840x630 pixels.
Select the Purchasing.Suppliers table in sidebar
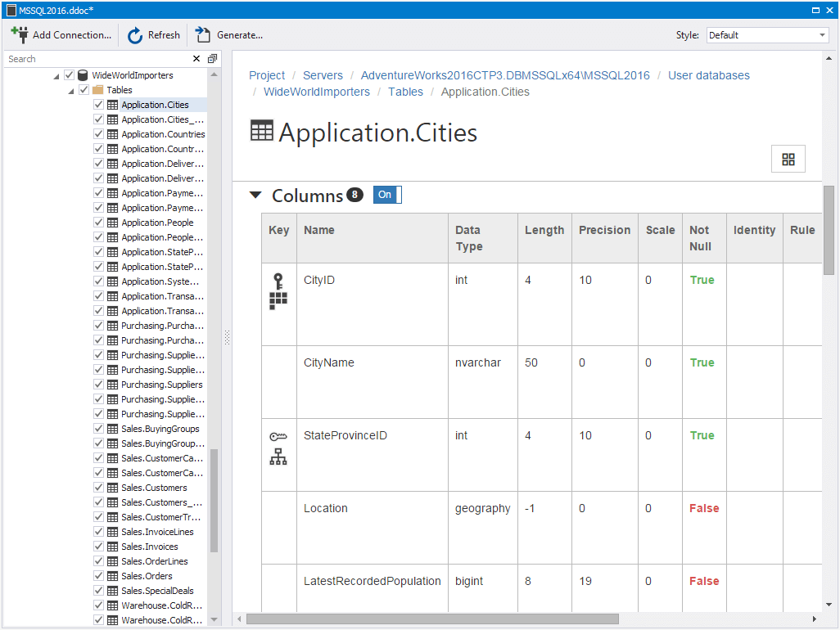(x=163, y=384)
